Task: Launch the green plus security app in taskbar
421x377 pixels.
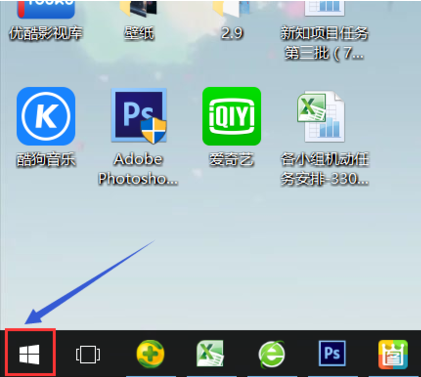Action: [150, 354]
